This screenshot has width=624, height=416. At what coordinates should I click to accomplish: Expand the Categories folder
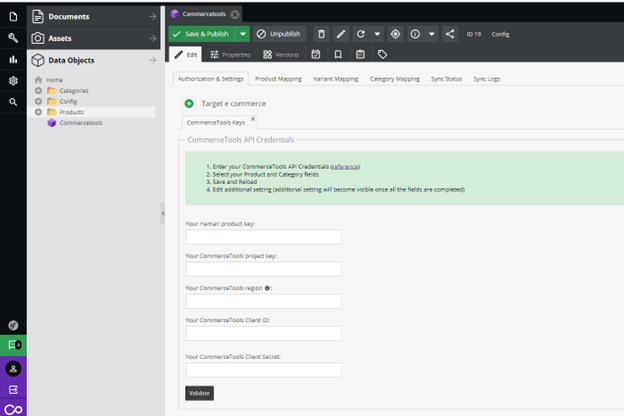tap(38, 90)
